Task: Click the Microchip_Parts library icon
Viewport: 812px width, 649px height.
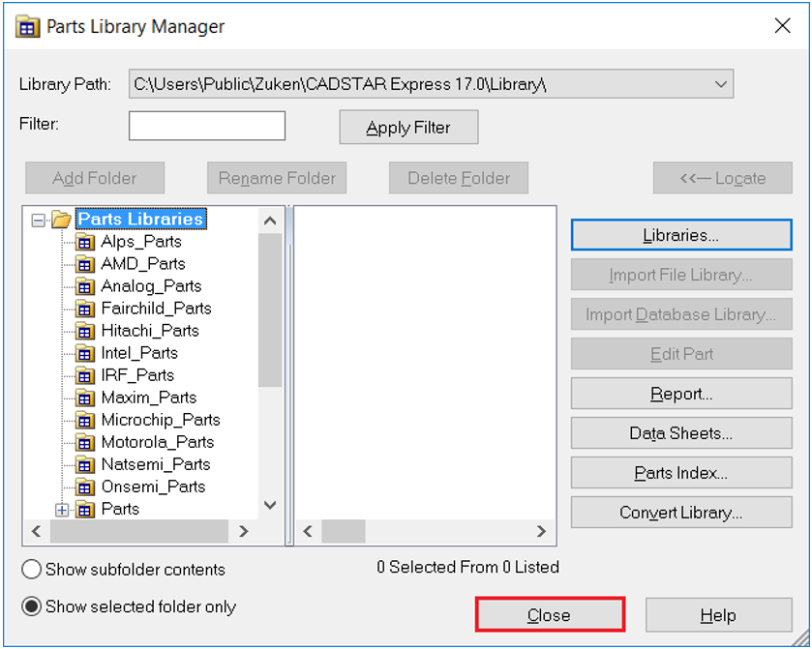Action: point(85,420)
